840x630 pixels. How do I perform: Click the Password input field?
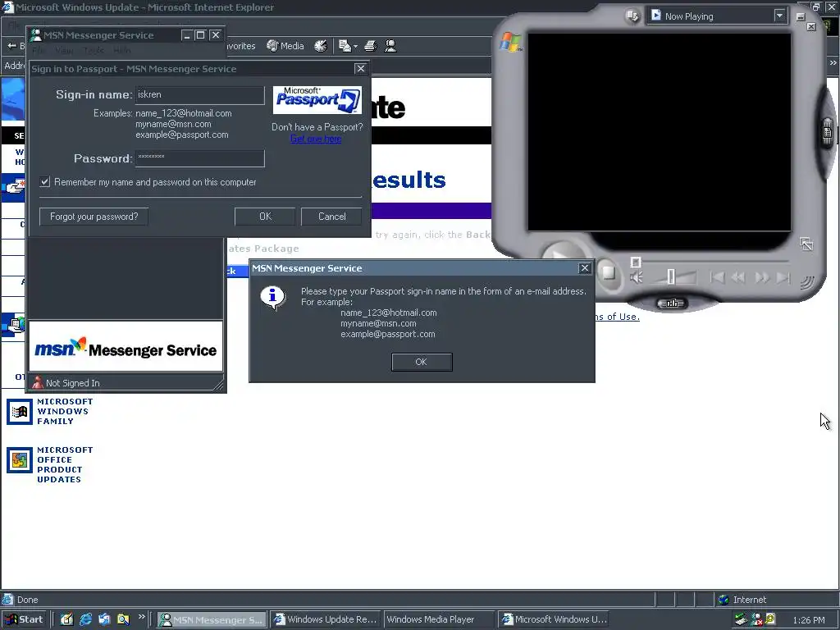[x=200, y=158]
